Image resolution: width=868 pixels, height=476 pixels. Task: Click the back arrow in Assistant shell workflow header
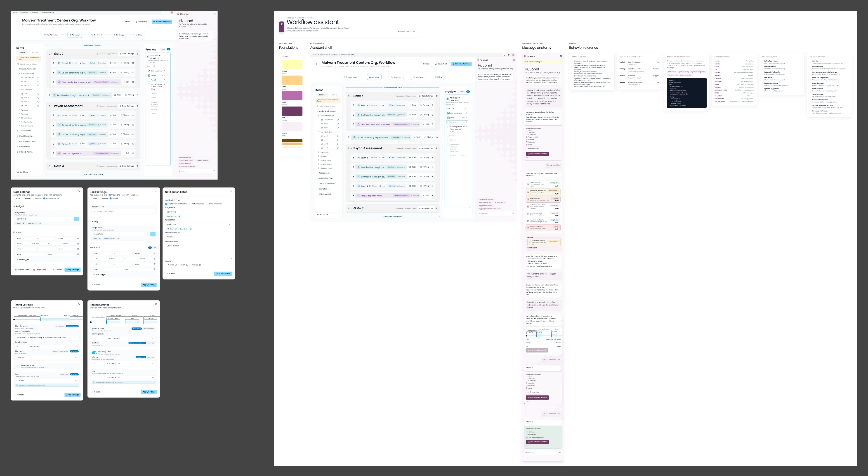pos(316,64)
